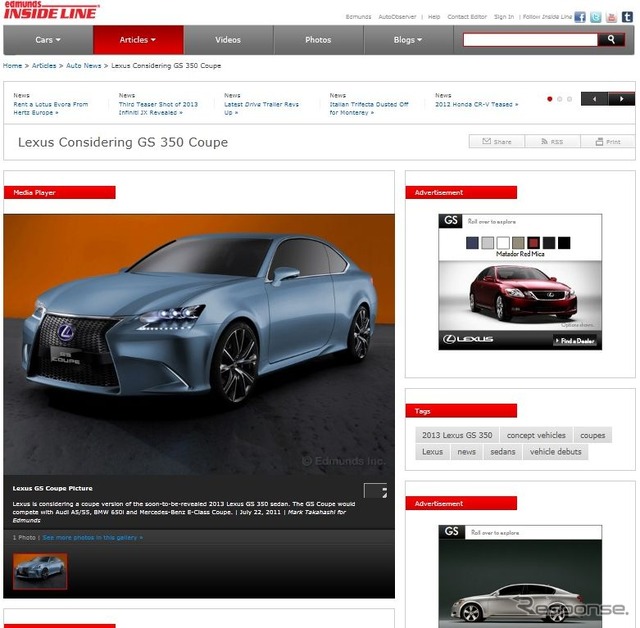Click the RSS button

pos(552,141)
